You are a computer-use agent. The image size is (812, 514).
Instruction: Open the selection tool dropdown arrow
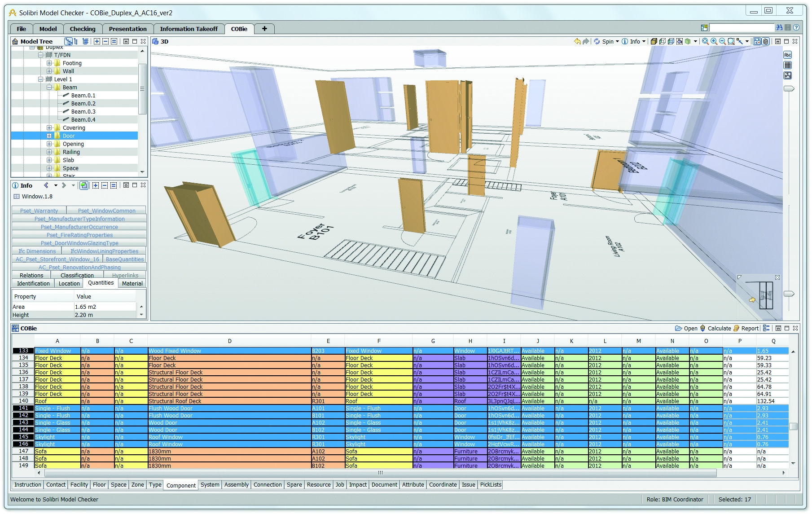(x=747, y=41)
